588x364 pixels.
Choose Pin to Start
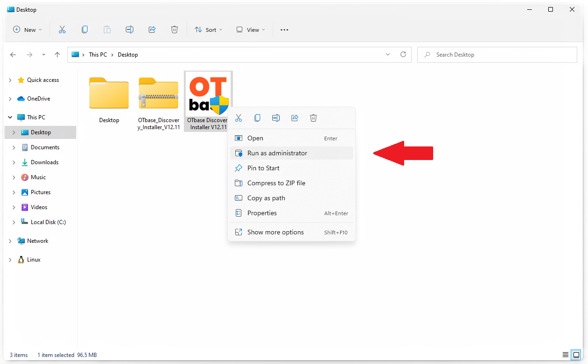coord(291,168)
